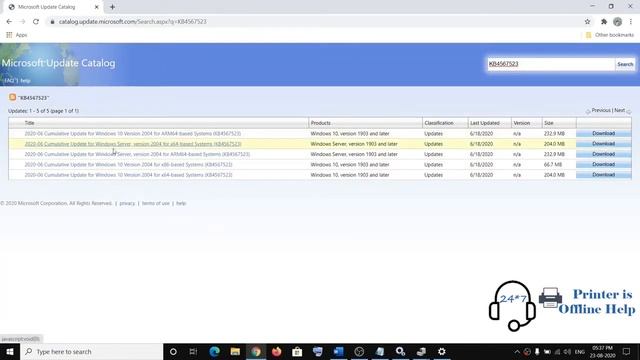Click the Next page link
This screenshot has width=640, height=360.
[619, 110]
